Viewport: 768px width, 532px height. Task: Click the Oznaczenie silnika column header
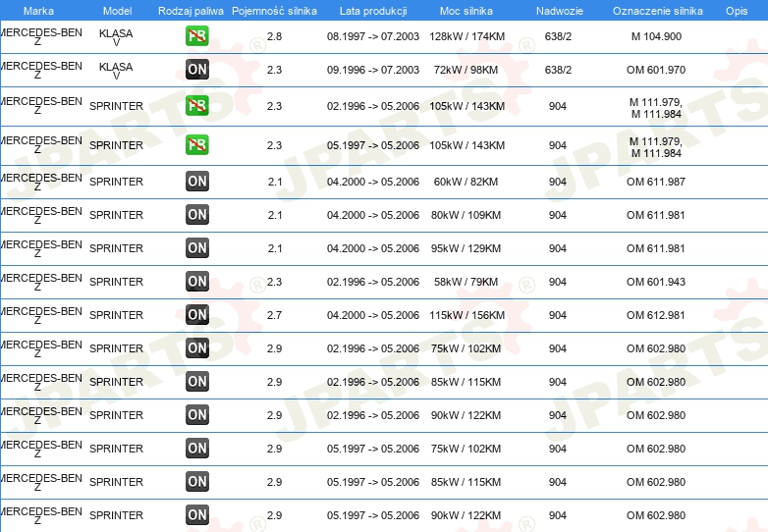tap(658, 11)
